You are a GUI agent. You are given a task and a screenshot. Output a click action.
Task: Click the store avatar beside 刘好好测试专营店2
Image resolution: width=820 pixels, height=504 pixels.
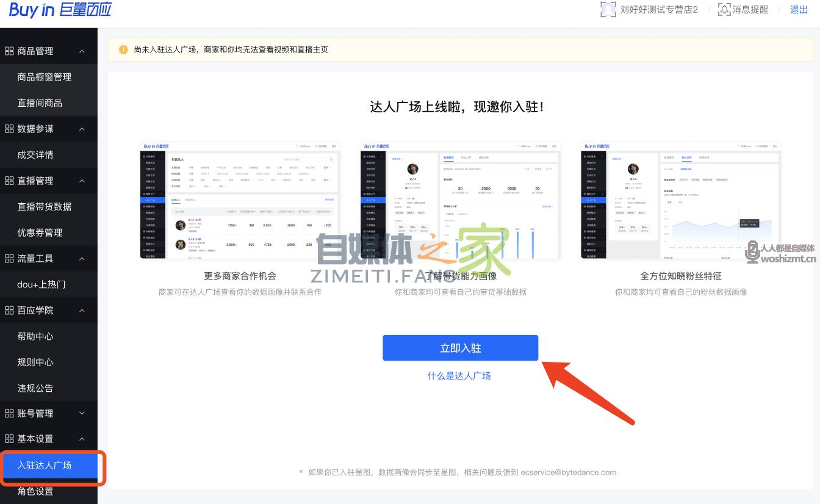pos(608,9)
